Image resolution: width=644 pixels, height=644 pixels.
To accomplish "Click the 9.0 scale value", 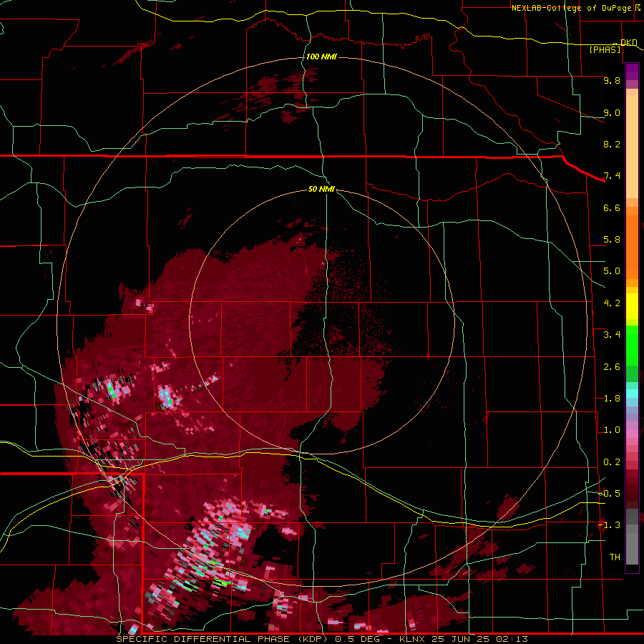I will click(612, 112).
